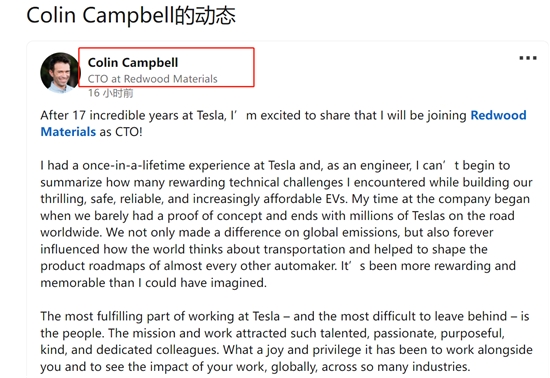The width and height of the screenshot is (550, 378).
Task: Click the line starting 'when we barely had a proof'
Action: pos(277,216)
